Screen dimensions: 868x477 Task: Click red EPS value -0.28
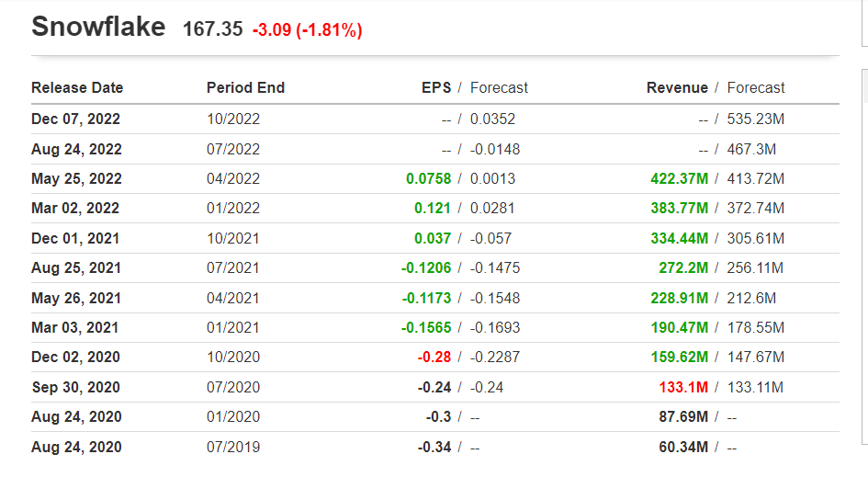coord(434,358)
